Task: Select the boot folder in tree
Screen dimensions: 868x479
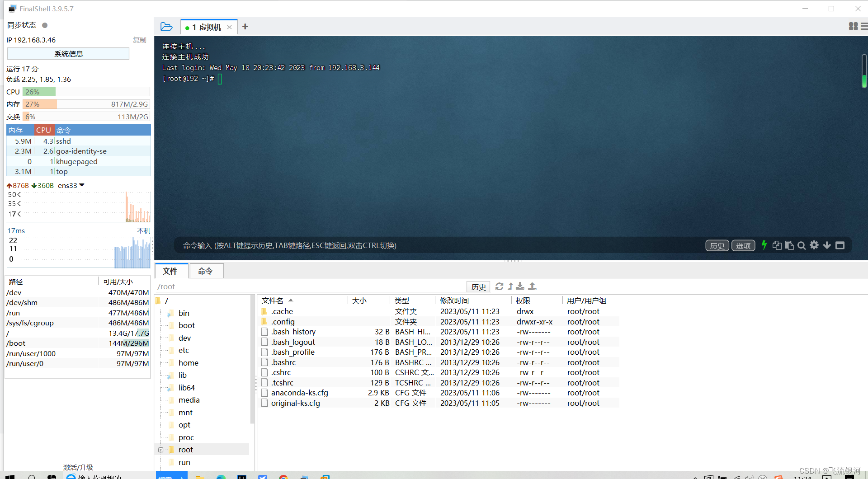Action: pos(186,325)
